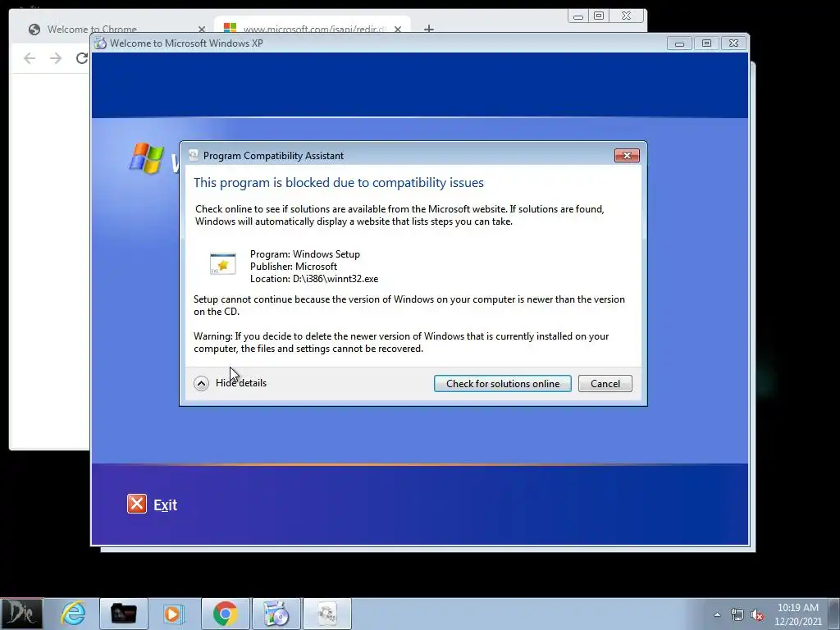This screenshot has height=630, width=840.
Task: Click Chrome's forward arrow
Action: point(56,58)
